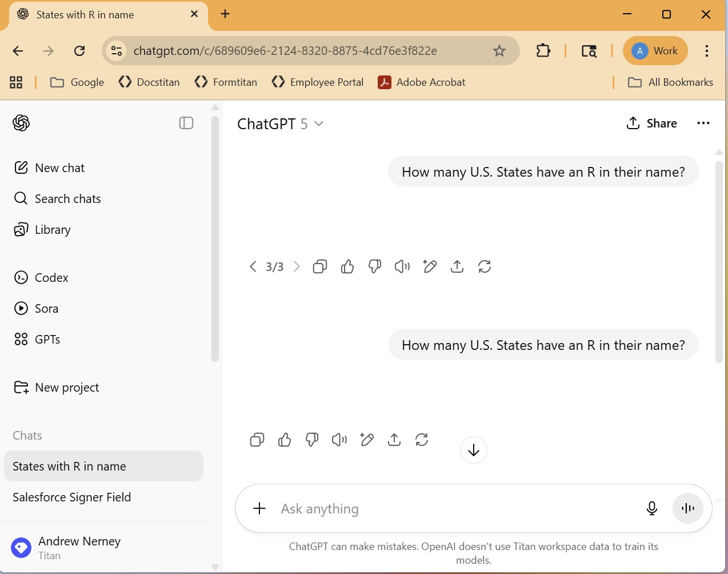
Task: Start voice mode with the waveform button
Action: click(688, 508)
